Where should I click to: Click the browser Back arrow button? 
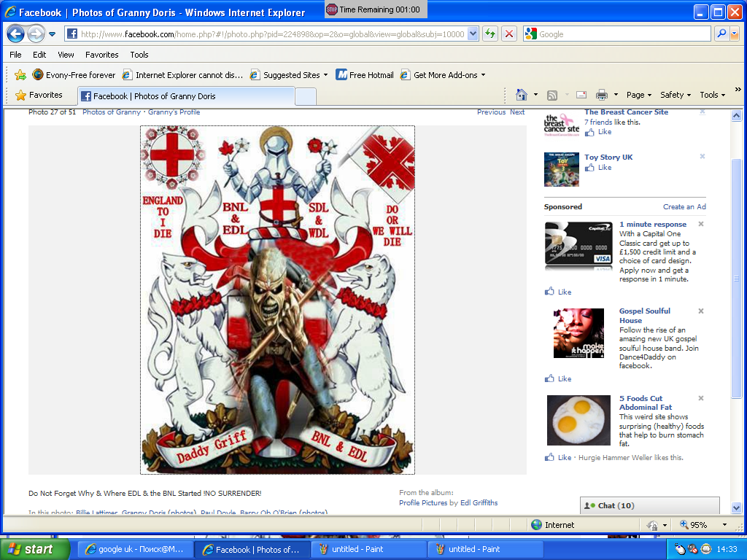[16, 34]
